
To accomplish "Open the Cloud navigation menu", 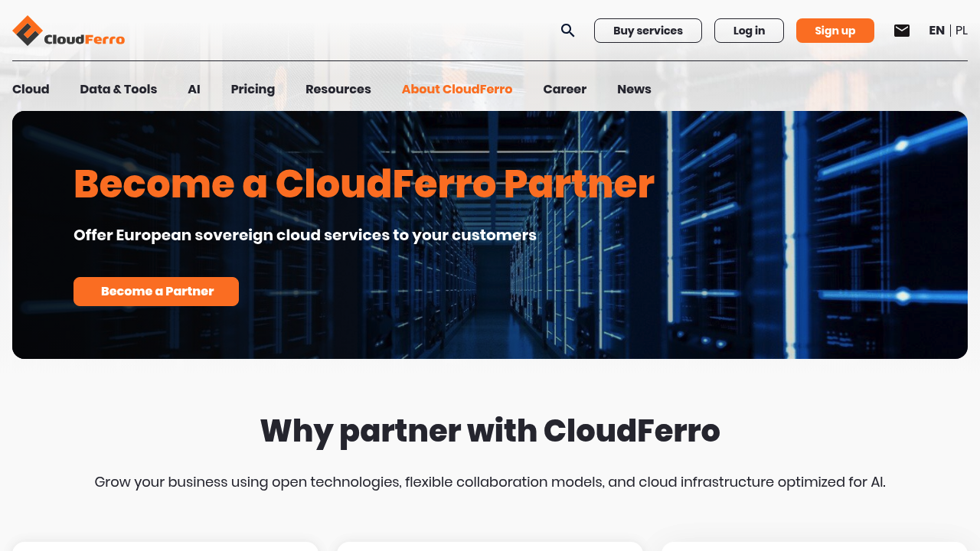I will [31, 89].
